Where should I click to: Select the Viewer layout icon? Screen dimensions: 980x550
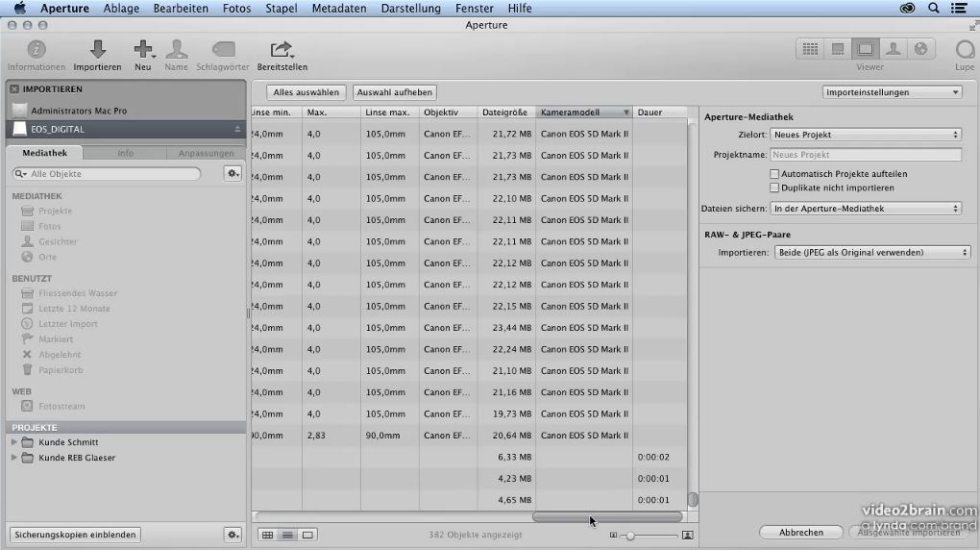[x=866, y=49]
